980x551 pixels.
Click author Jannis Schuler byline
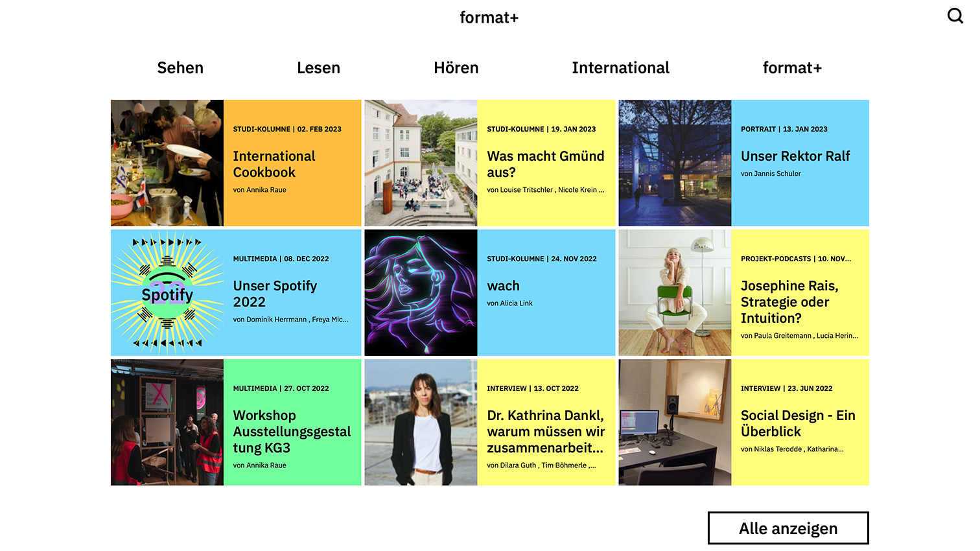tap(771, 174)
